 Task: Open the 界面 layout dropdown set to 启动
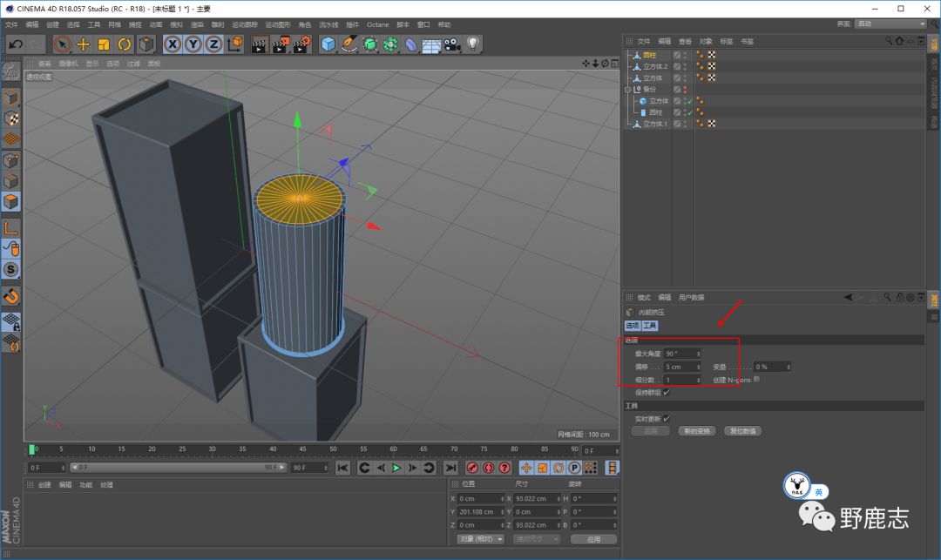click(x=890, y=24)
